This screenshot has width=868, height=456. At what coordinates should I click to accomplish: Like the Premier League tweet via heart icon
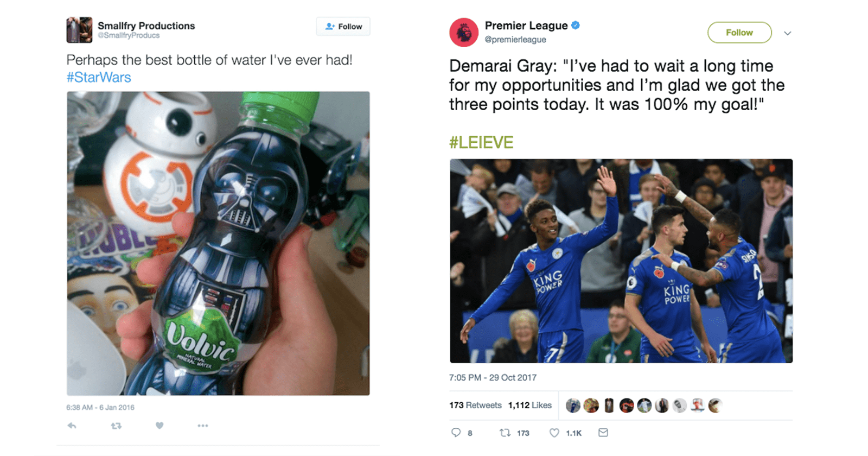[x=554, y=433]
